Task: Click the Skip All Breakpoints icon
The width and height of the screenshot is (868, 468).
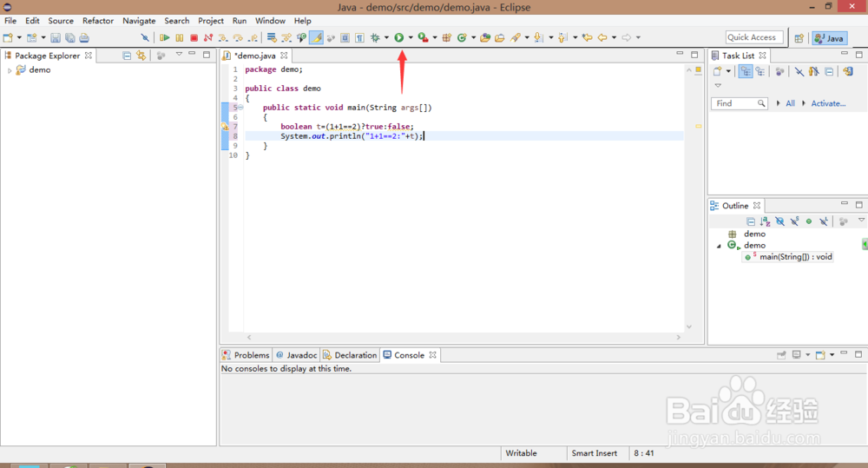Action: [x=145, y=37]
